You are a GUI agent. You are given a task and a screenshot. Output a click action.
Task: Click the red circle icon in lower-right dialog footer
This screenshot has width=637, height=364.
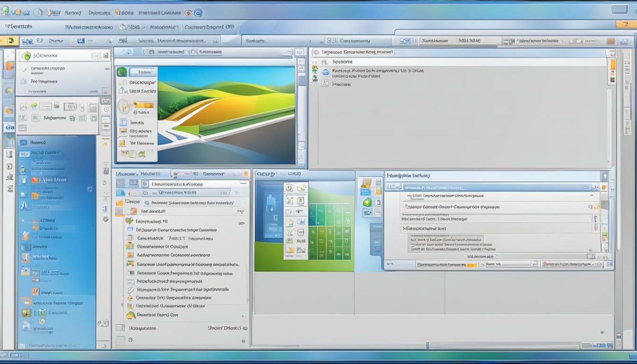coord(546,264)
